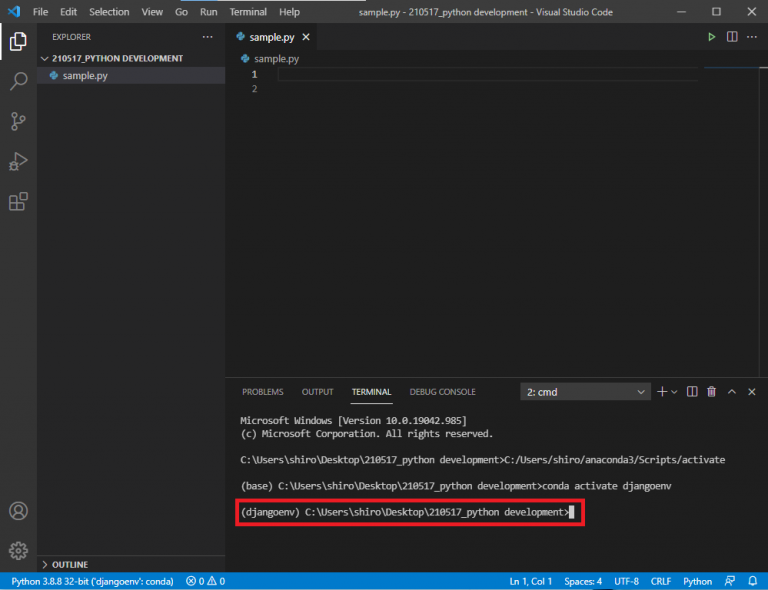
Task: Open the Manage gear settings icon
Action: point(18,550)
